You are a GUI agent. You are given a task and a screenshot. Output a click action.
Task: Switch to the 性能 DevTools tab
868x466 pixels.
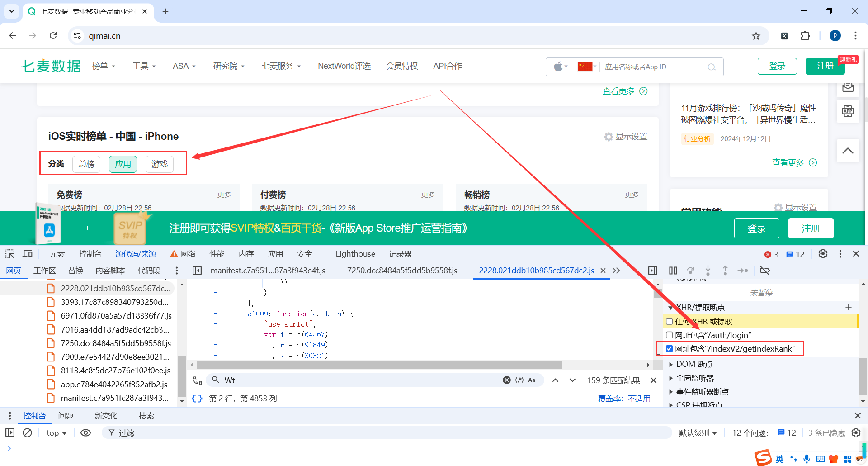coord(217,254)
